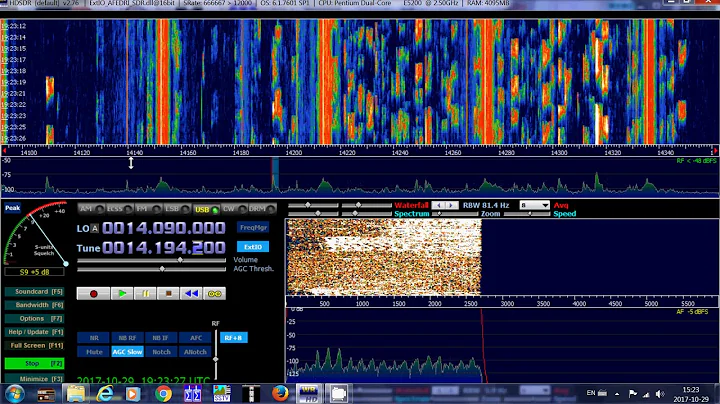This screenshot has height=404, width=720.
Task: Click the Tune frequency display 0014.194.200
Action: click(x=163, y=248)
